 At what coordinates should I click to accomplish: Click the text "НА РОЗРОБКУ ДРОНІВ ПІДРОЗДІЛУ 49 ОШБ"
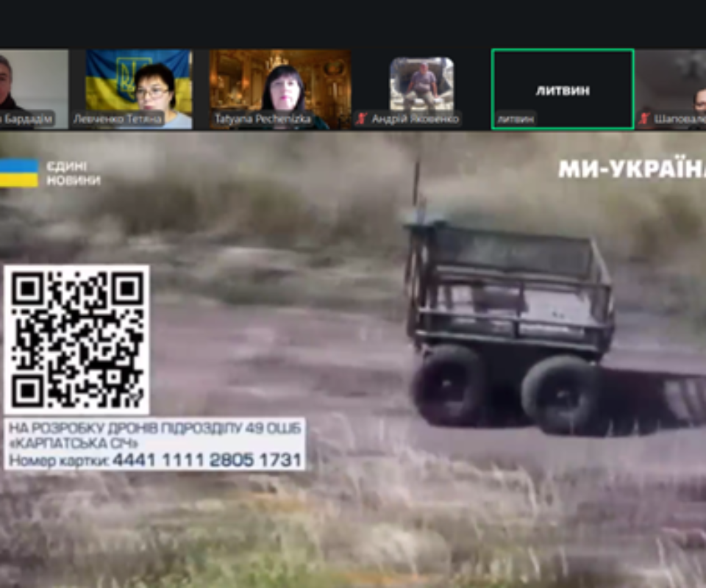(x=154, y=428)
